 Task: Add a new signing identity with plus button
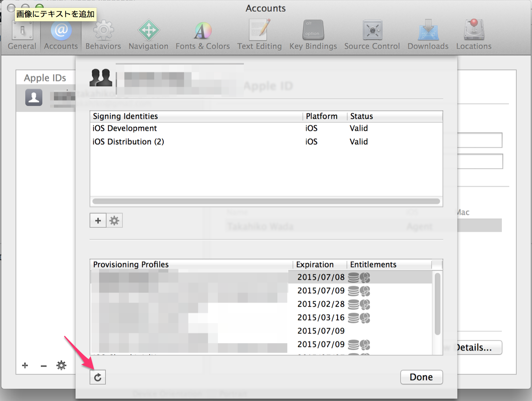coord(98,220)
